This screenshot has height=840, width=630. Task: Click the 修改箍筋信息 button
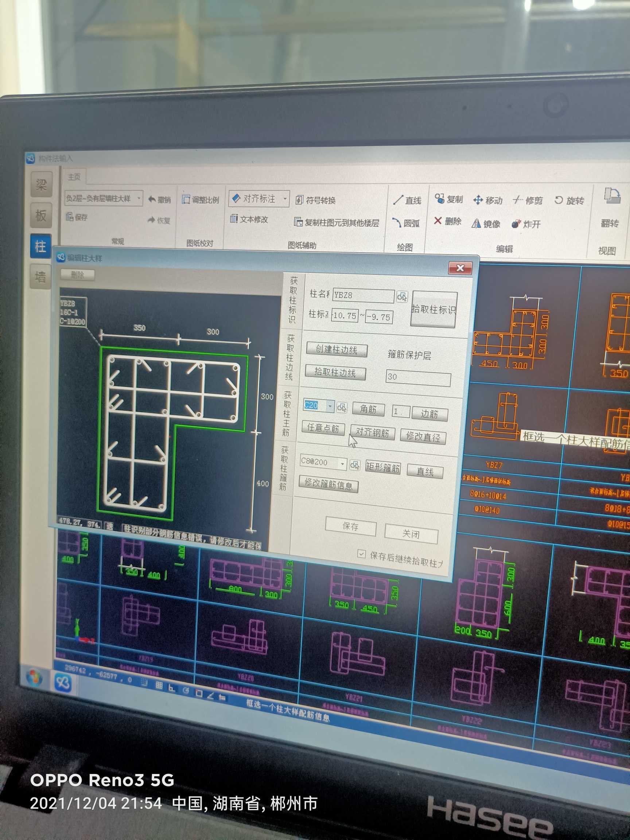coord(329,484)
